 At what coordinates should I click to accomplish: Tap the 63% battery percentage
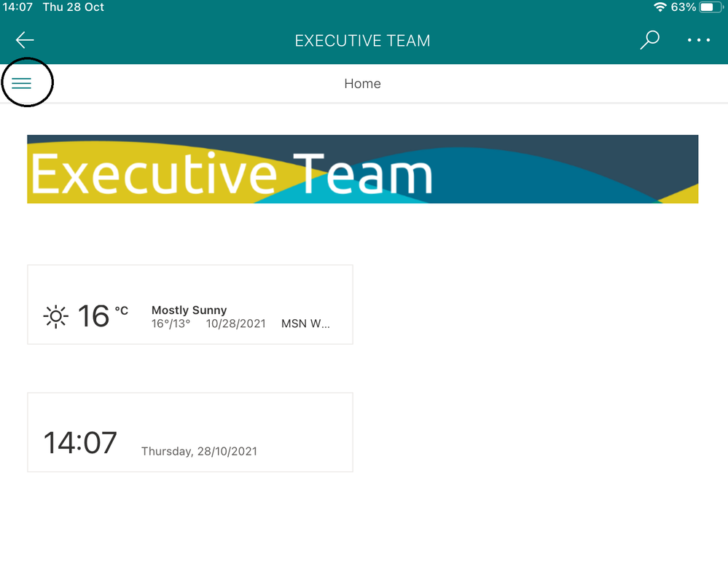(x=683, y=7)
